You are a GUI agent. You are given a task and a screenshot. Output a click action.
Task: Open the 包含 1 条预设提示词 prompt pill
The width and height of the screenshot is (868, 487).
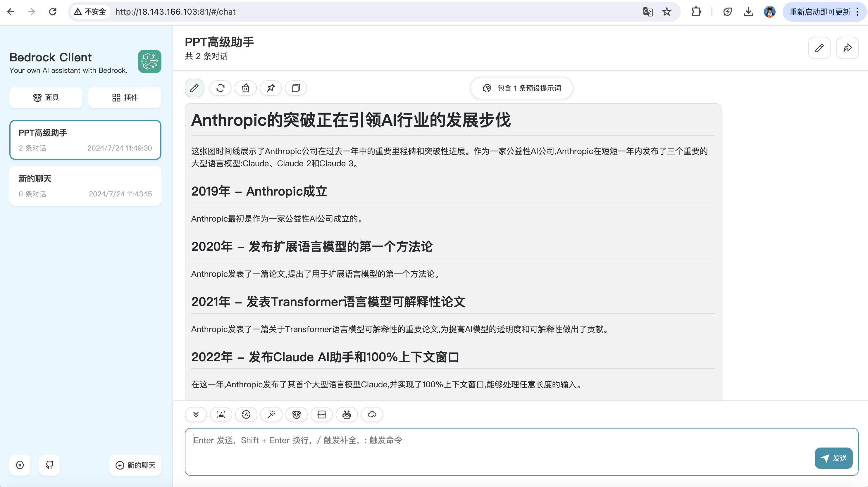point(522,88)
